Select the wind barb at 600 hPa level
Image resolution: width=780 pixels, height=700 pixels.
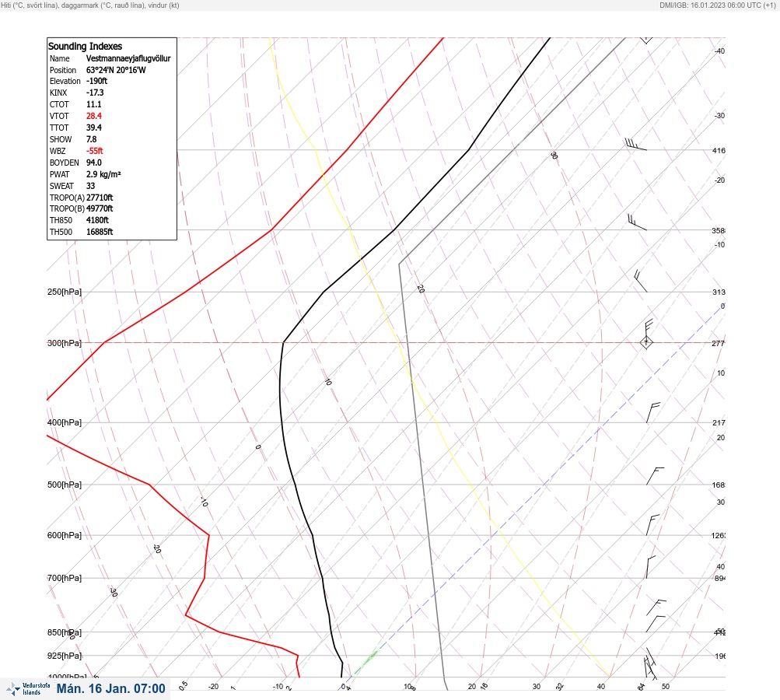pyautogui.click(x=652, y=525)
